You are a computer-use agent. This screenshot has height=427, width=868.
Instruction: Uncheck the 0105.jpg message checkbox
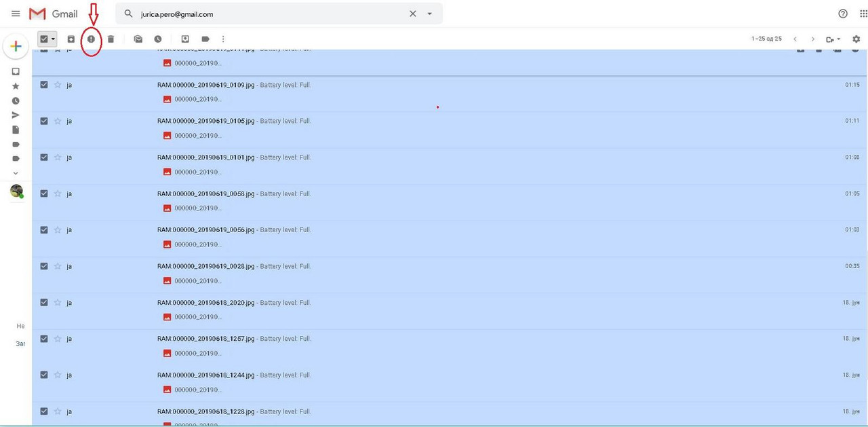[44, 121]
